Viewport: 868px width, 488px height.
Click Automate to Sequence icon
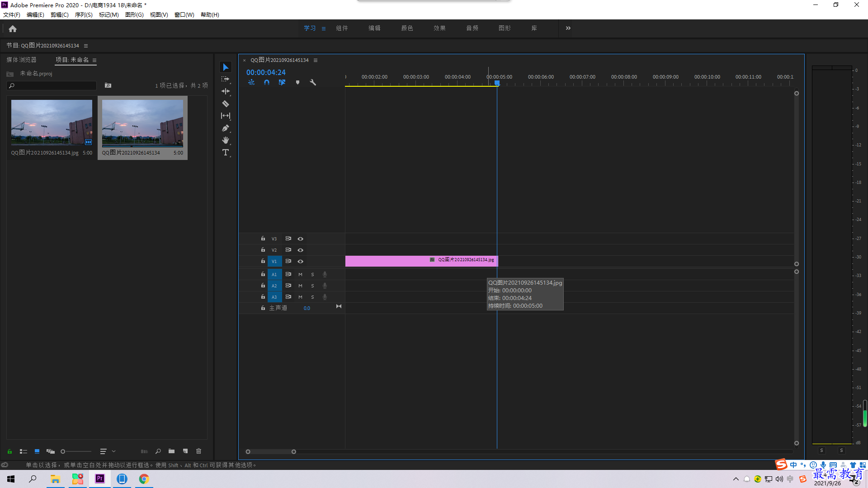[x=144, y=451]
